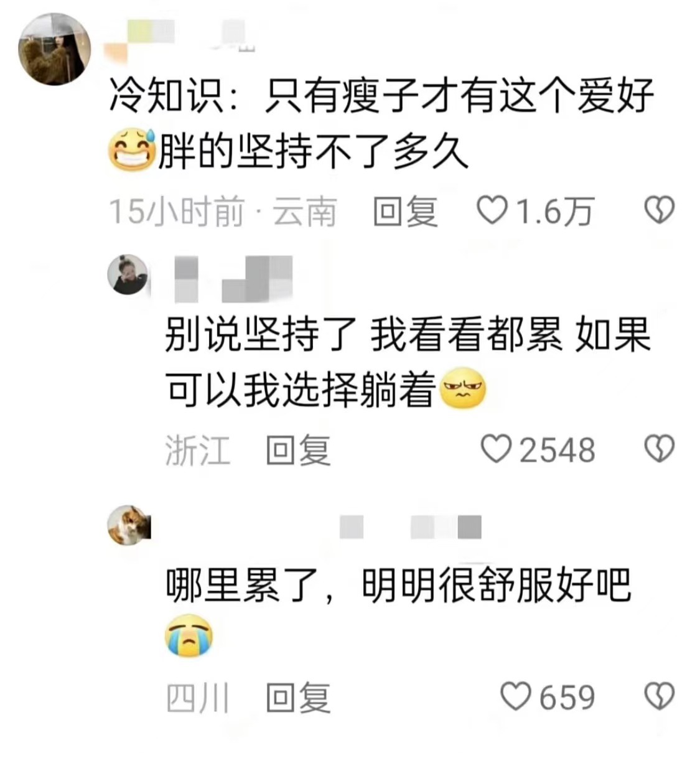Tap the sweat-grin emoji in top comment

coord(132,149)
